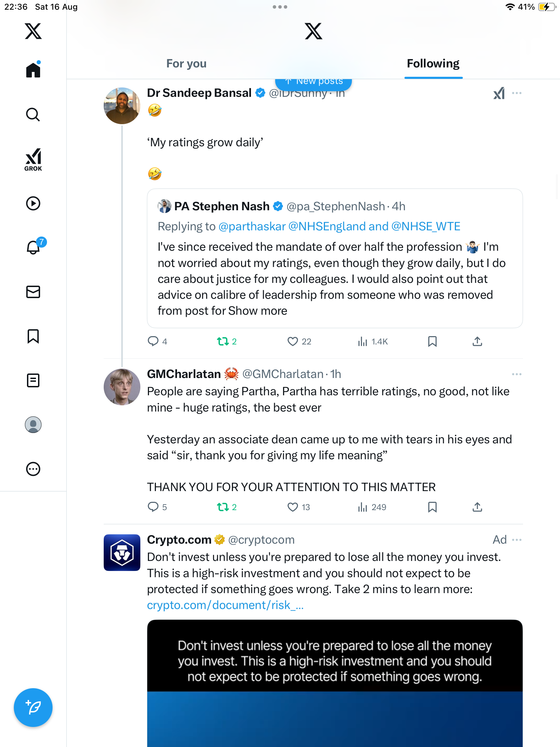This screenshot has width=560, height=747.
Task: Like Dr Sandeep Bansal's post
Action: (x=293, y=342)
